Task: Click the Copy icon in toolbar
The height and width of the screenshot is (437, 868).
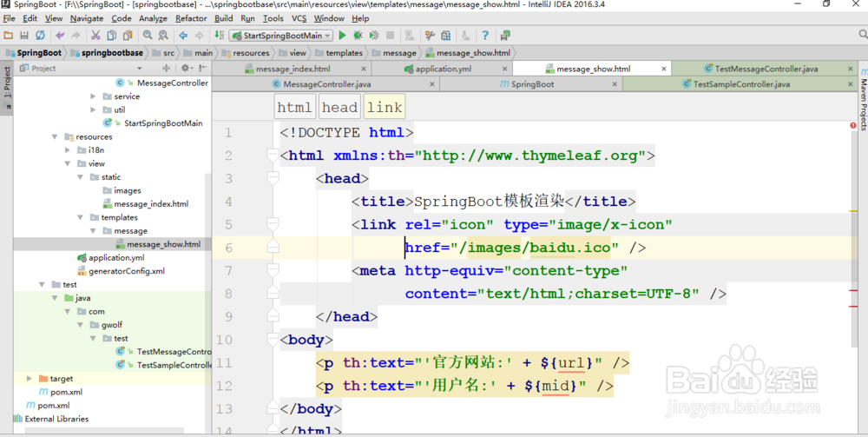Action: pos(111,36)
